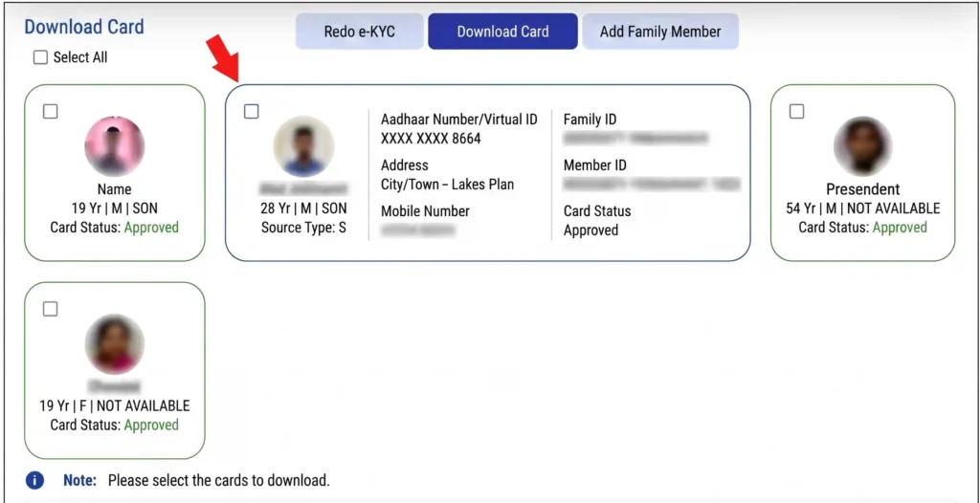Click the Mobile Number label

pos(425,211)
